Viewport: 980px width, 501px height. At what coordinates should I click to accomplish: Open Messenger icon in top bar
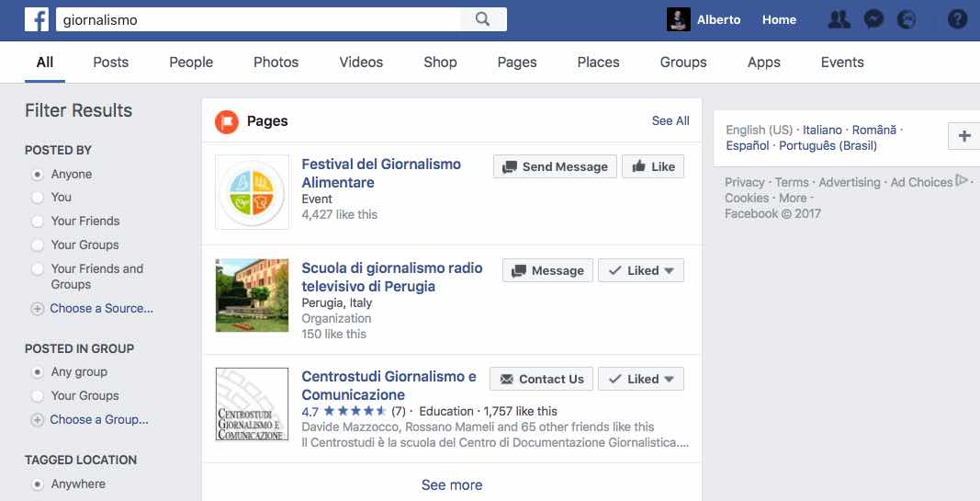873,20
